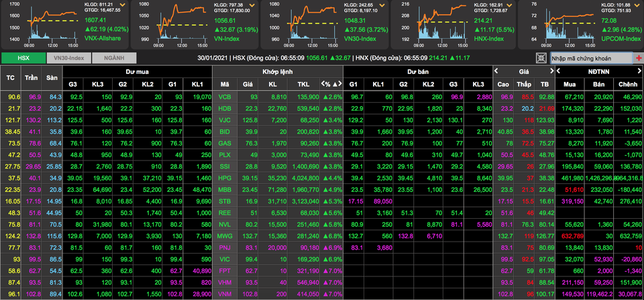The height and width of the screenshot is (300, 644).
Task: Open stock symbol HDB
Action: (x=224, y=108)
